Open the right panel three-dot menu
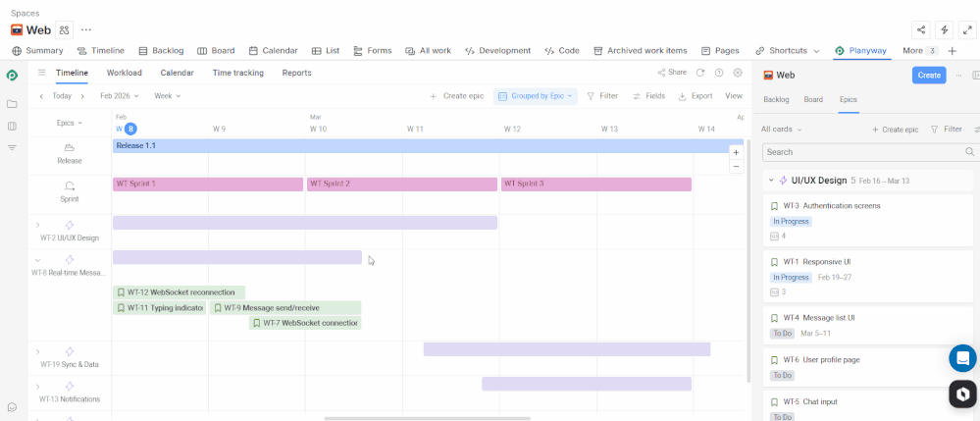 coord(958,75)
